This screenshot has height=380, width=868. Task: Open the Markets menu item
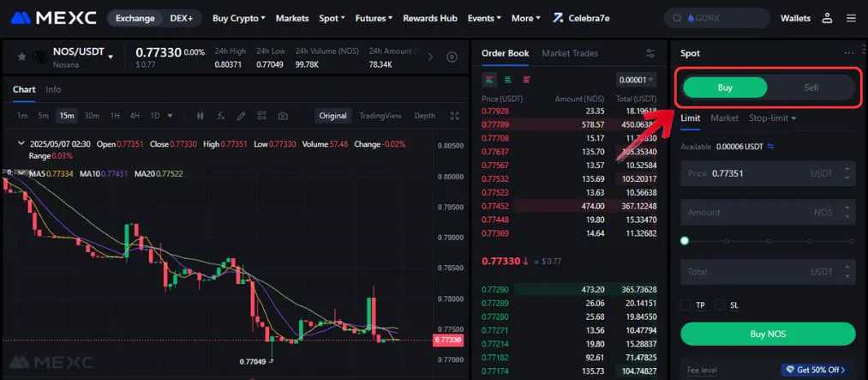(291, 18)
